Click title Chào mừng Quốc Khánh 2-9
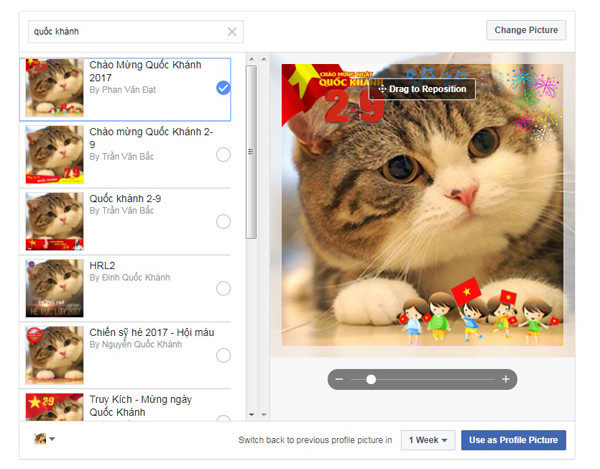Image resolution: width=600 pixels, height=469 pixels. point(151,138)
